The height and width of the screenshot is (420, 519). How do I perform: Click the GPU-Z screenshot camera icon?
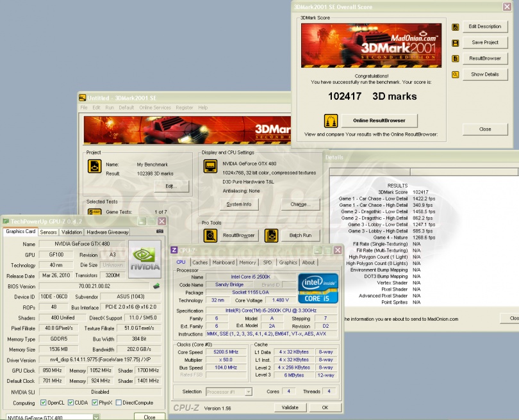(x=160, y=232)
